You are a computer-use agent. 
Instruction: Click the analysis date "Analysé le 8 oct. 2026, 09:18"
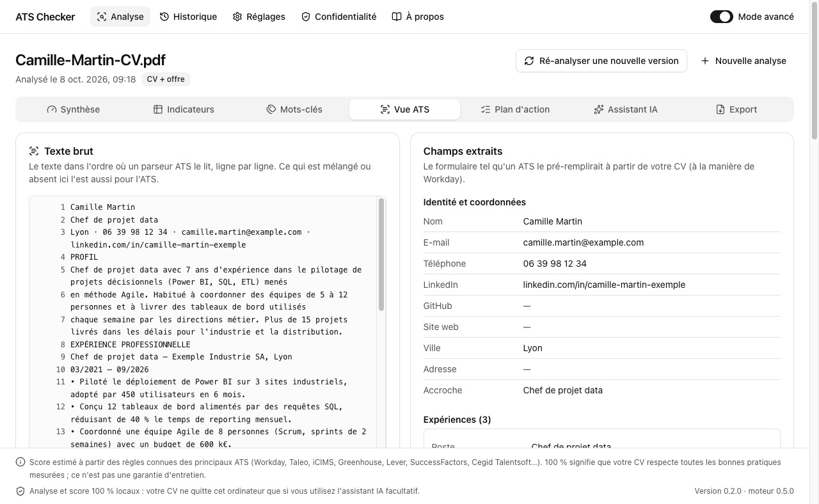coord(76,79)
